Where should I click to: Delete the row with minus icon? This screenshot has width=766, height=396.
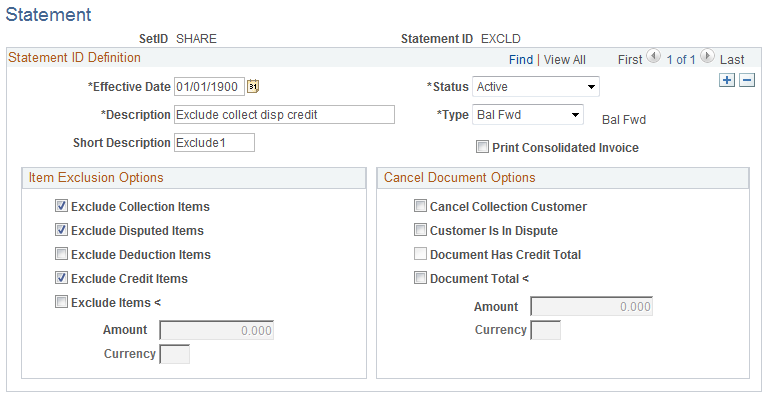pyautogui.click(x=747, y=80)
